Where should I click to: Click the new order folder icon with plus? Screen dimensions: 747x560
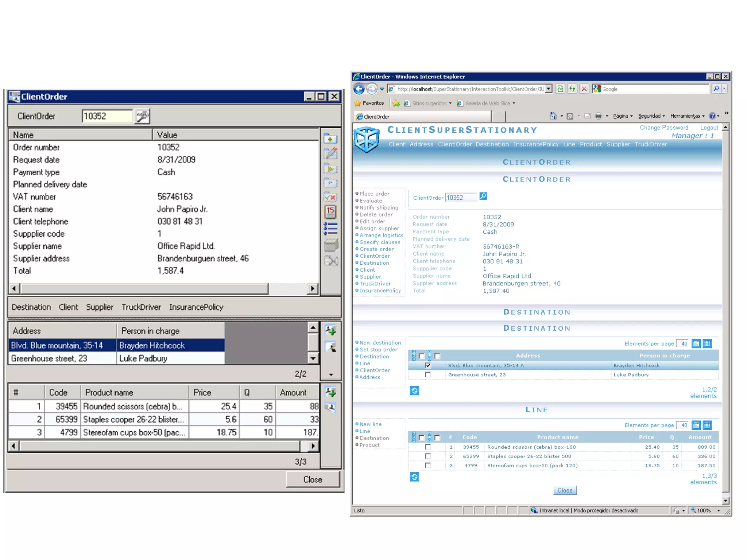point(330,139)
